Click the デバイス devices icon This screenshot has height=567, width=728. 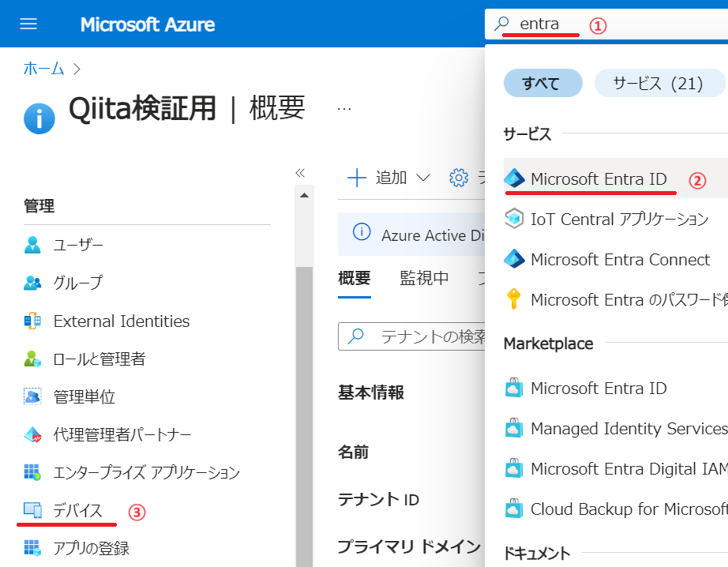click(x=32, y=510)
